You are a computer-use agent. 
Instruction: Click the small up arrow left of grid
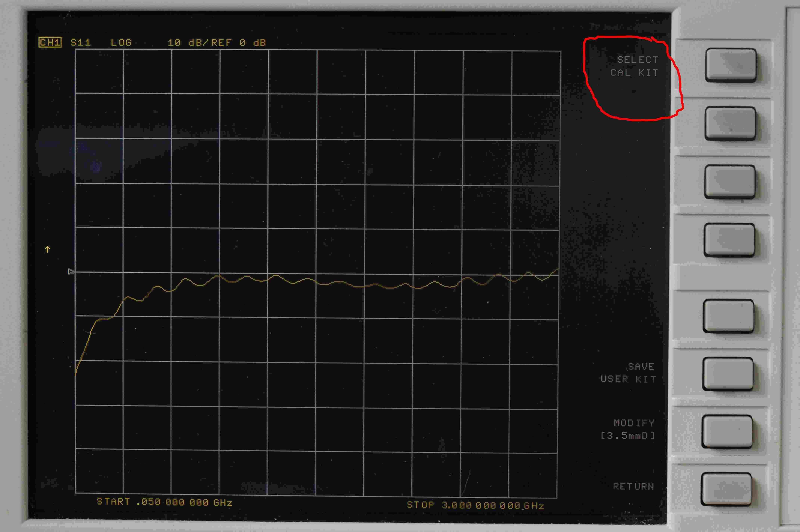coord(48,249)
